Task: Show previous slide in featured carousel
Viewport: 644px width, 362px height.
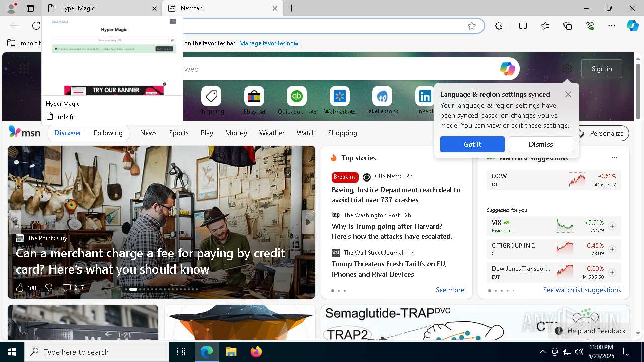Action: pos(14,222)
